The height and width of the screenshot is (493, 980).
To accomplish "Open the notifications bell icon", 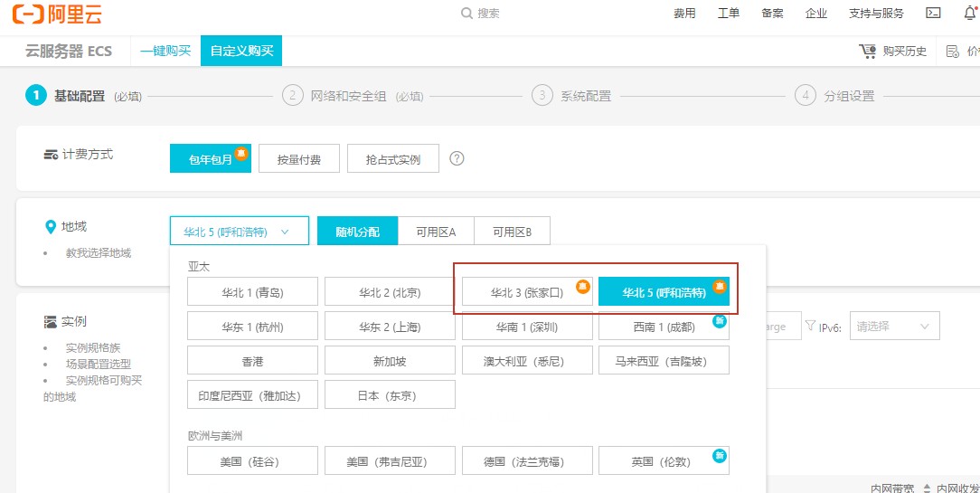I will pyautogui.click(x=970, y=13).
